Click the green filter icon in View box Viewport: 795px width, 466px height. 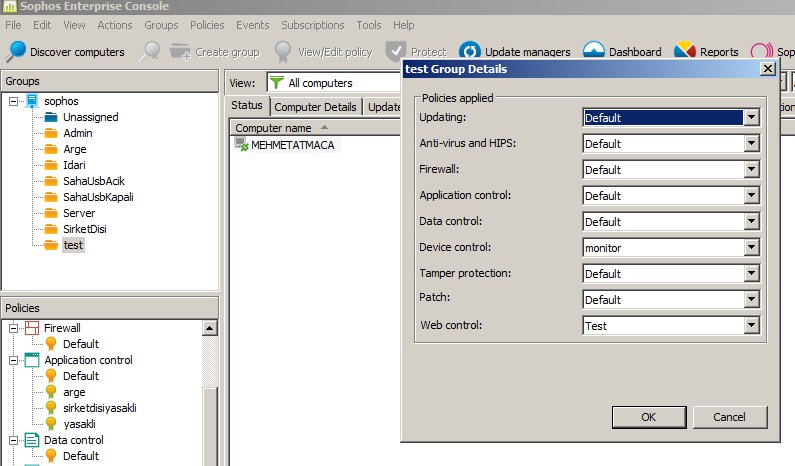276,82
